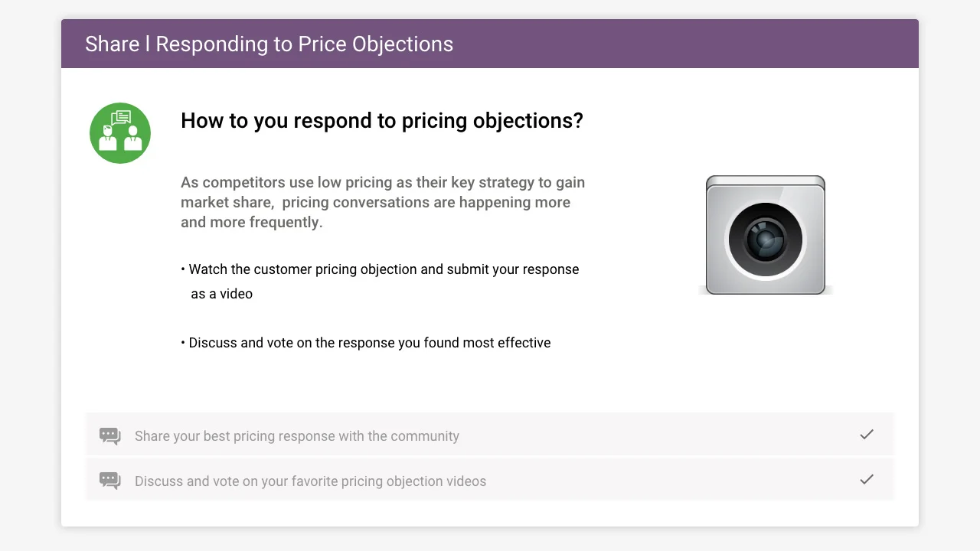Click the green people discussion icon
Screen dimensions: 980x551
pos(120,133)
